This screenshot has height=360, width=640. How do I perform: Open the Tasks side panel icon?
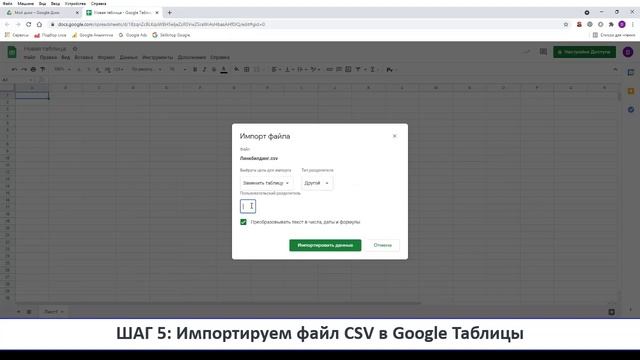(631, 109)
